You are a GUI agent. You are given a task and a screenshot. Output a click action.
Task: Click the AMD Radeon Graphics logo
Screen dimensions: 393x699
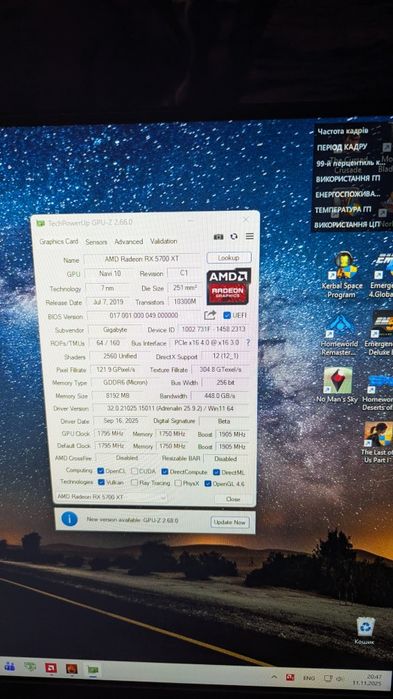(229, 287)
